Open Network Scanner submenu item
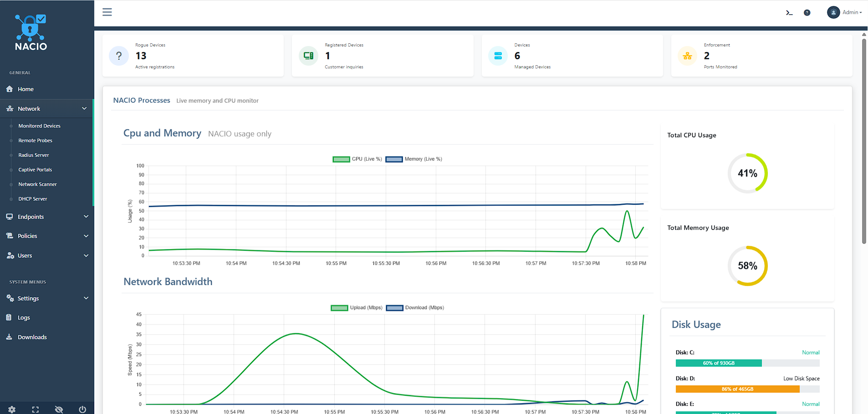Screen dimensions: 868x414 pyautogui.click(x=37, y=184)
